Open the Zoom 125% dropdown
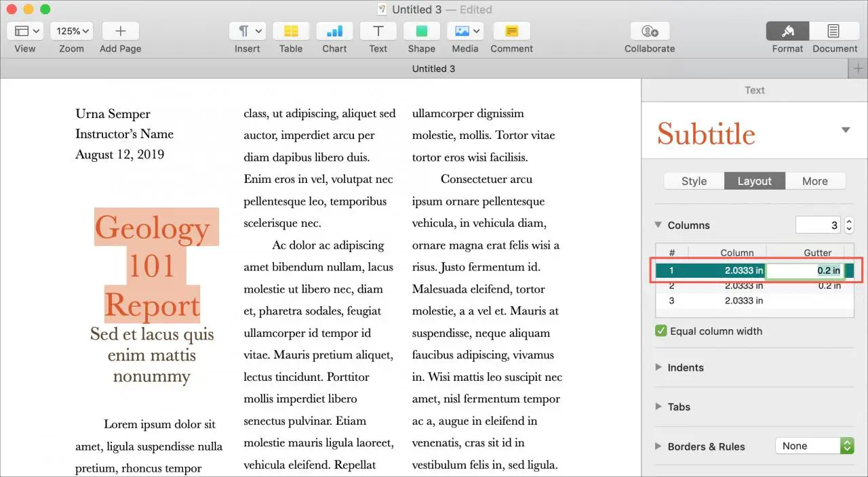This screenshot has height=477, width=868. tap(71, 31)
